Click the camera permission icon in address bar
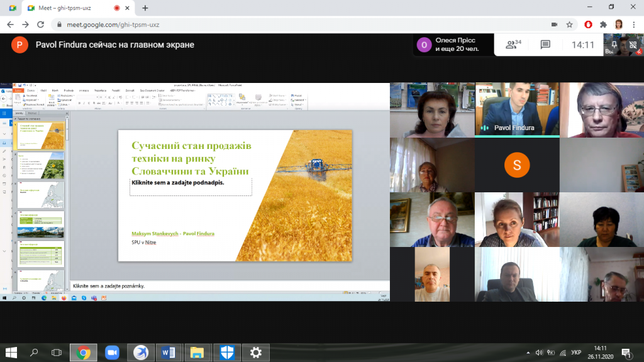 (x=554, y=25)
